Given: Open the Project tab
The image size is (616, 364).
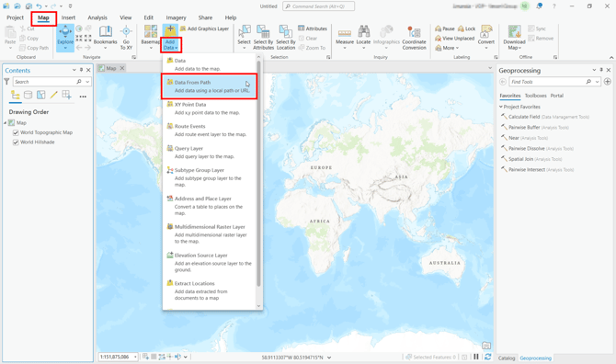Looking at the screenshot, I should pos(15,17).
